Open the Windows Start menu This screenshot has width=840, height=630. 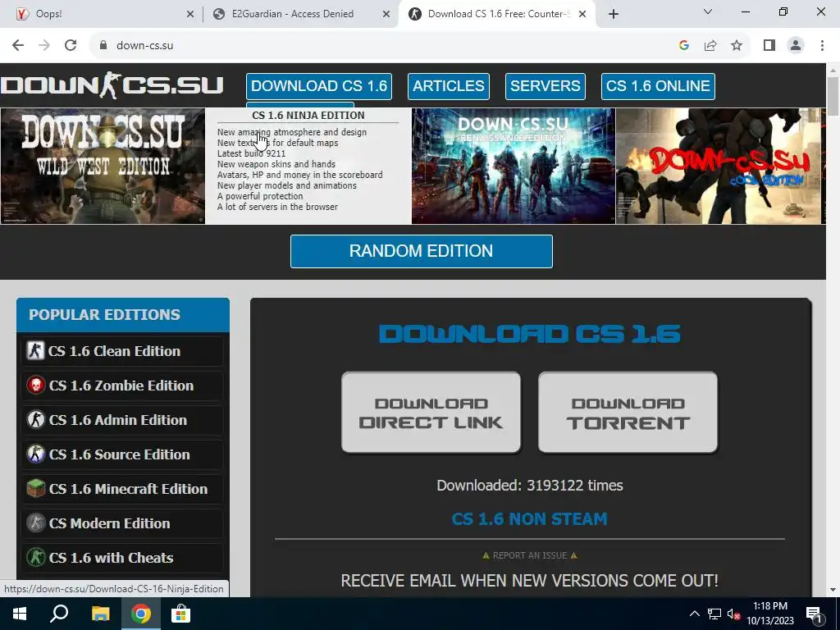(20, 614)
